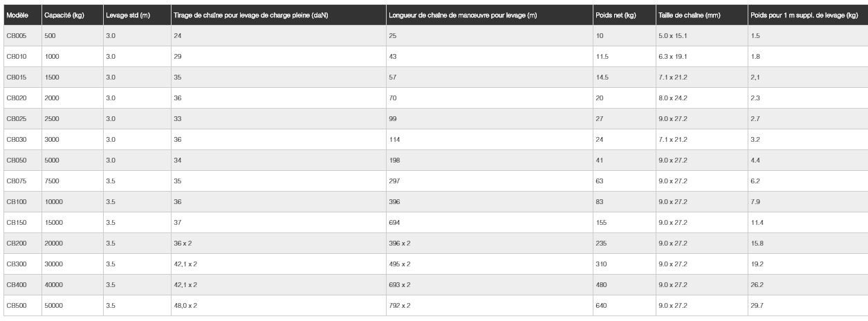The width and height of the screenshot is (868, 321).
Task: Click the Poids net (kg) column header
Action: [x=616, y=15]
